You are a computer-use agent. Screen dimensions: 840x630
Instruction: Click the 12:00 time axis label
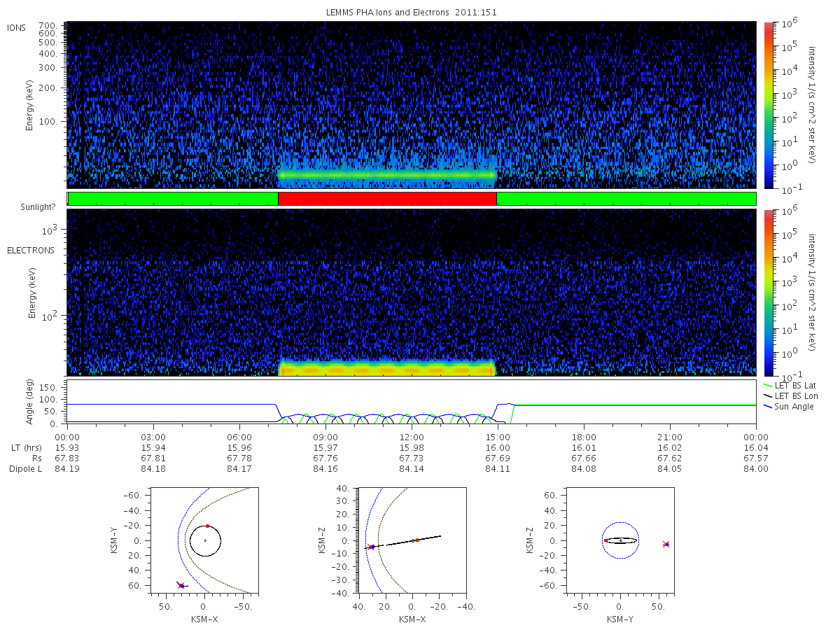pyautogui.click(x=412, y=437)
